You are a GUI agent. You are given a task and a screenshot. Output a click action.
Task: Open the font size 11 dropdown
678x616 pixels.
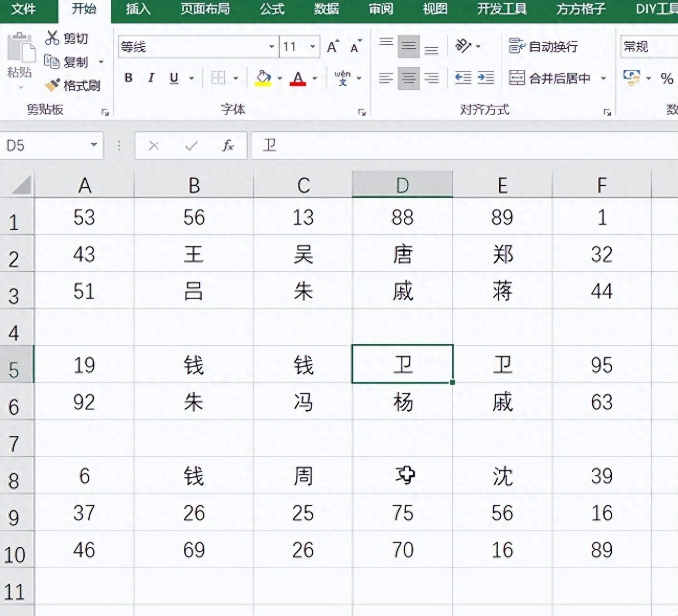click(312, 47)
